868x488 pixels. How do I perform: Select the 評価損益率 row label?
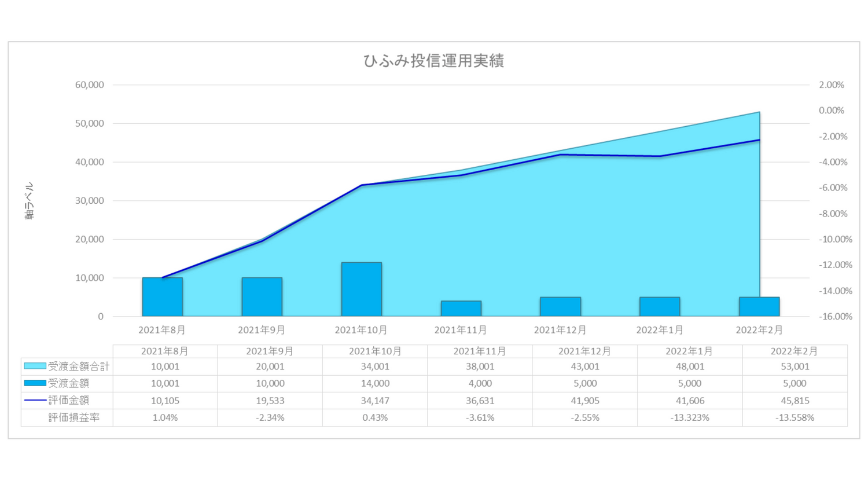(x=73, y=417)
